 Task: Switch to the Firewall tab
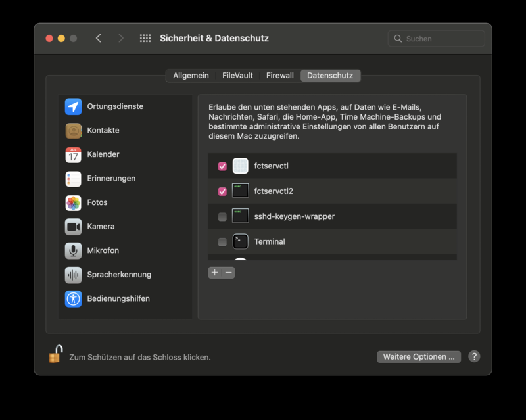pos(279,76)
